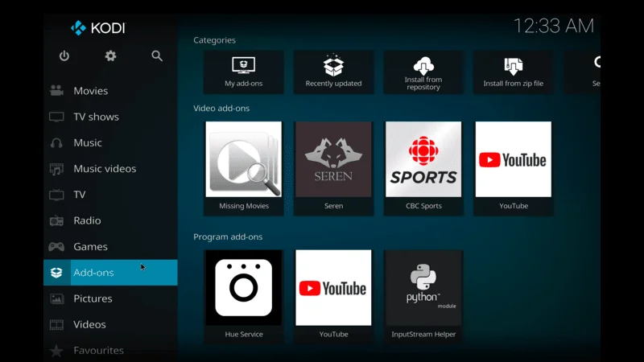Click the Add-ons box icon
644x362 pixels.
tap(56, 273)
